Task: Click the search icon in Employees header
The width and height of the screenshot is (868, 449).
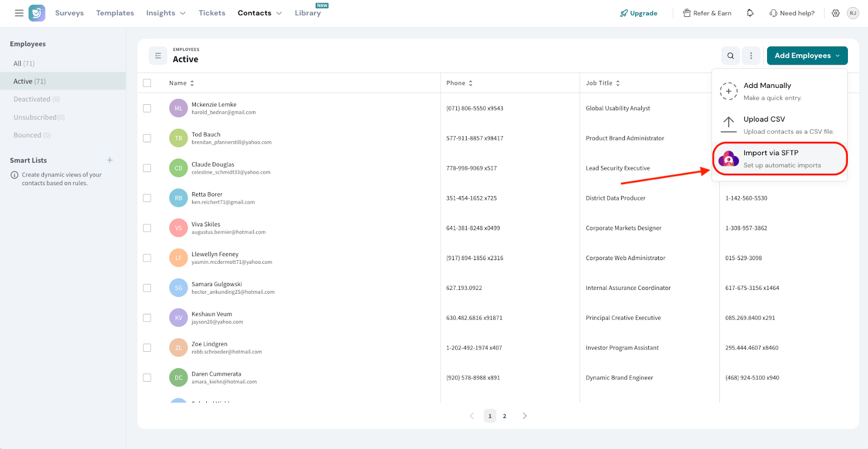Action: coord(730,55)
